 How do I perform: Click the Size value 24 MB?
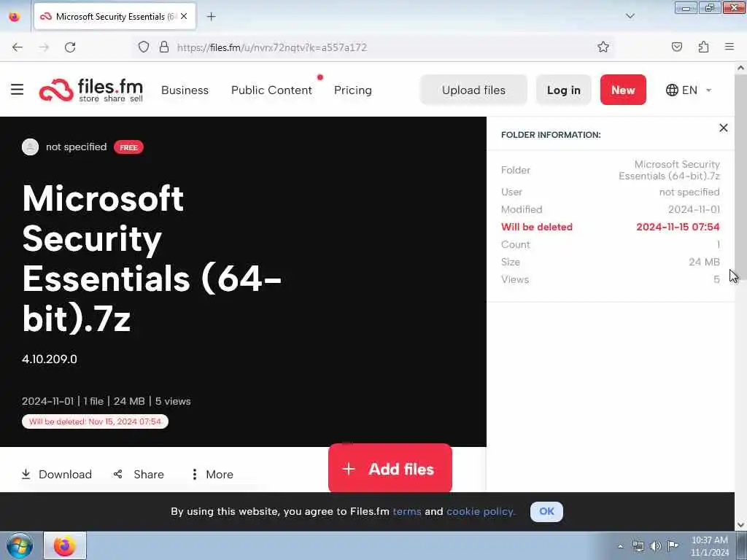704,262
